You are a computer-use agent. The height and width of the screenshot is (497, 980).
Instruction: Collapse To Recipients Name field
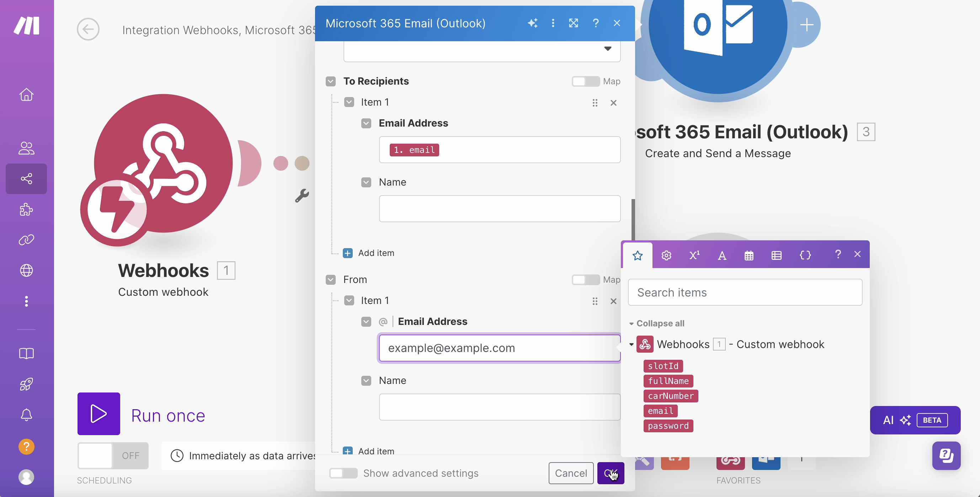[x=366, y=182]
